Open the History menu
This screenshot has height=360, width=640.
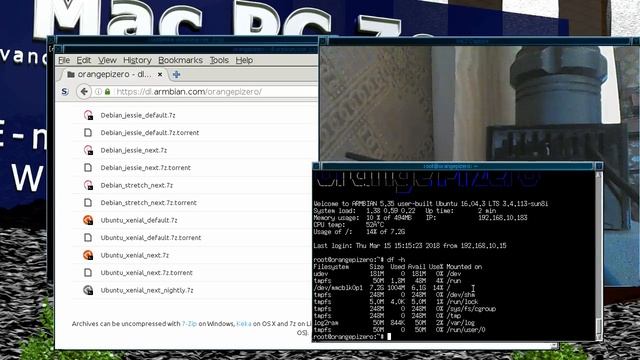point(137,60)
